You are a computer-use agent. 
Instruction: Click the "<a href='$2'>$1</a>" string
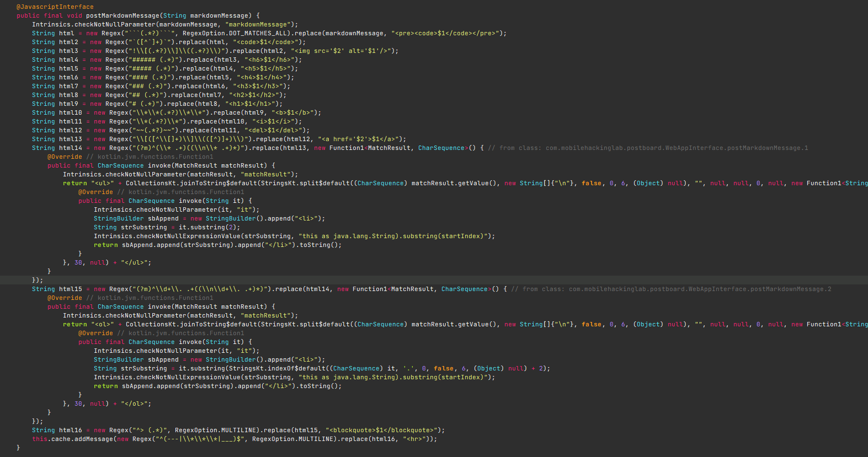(x=359, y=139)
